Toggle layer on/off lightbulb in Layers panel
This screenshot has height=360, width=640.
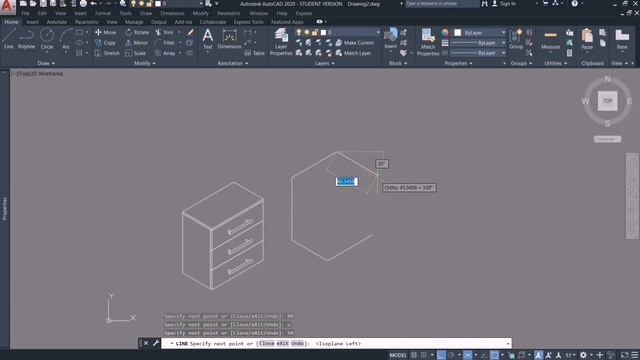tap(299, 32)
